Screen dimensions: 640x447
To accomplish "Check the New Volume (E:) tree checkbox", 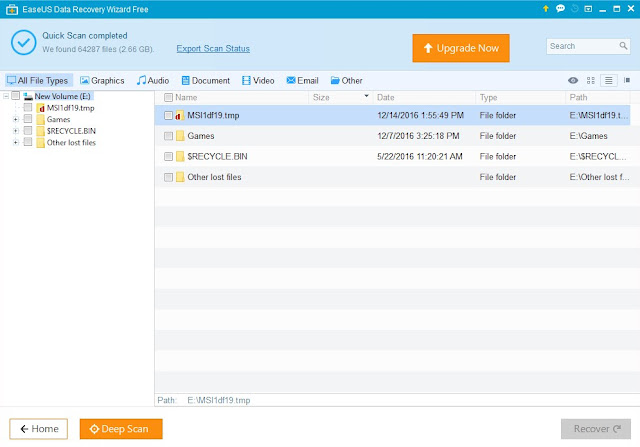I will click(16, 96).
